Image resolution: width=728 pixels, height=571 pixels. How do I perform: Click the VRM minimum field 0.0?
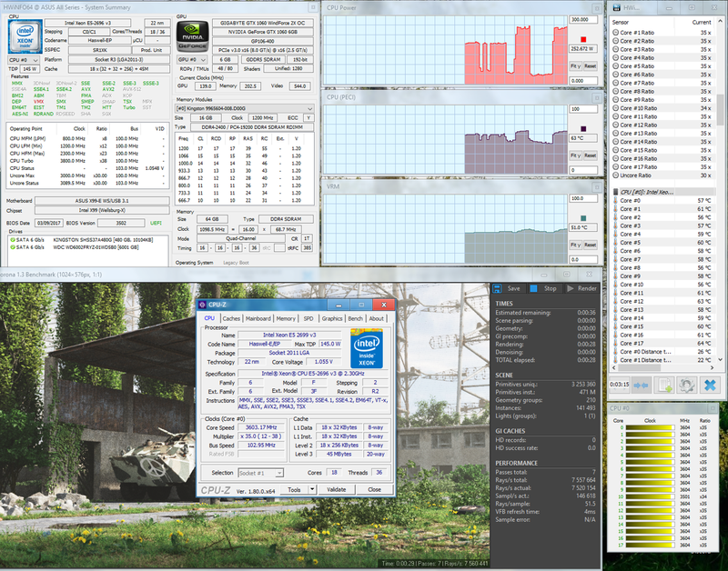click(583, 259)
